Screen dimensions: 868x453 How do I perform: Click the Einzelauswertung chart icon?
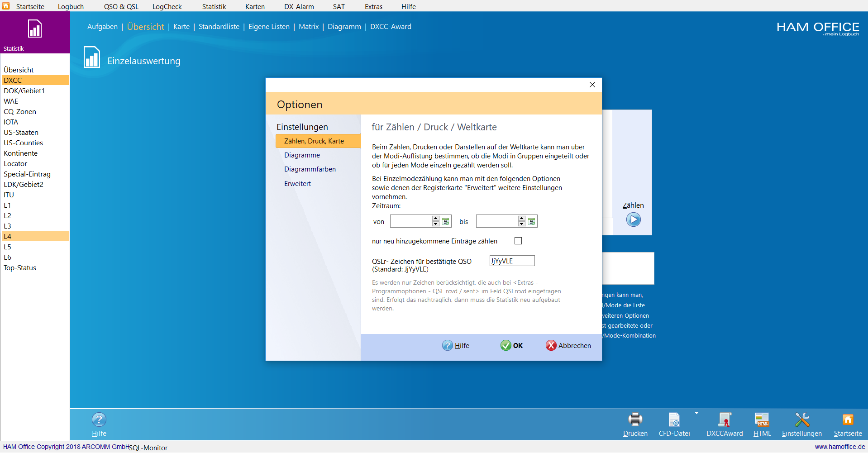(92, 57)
